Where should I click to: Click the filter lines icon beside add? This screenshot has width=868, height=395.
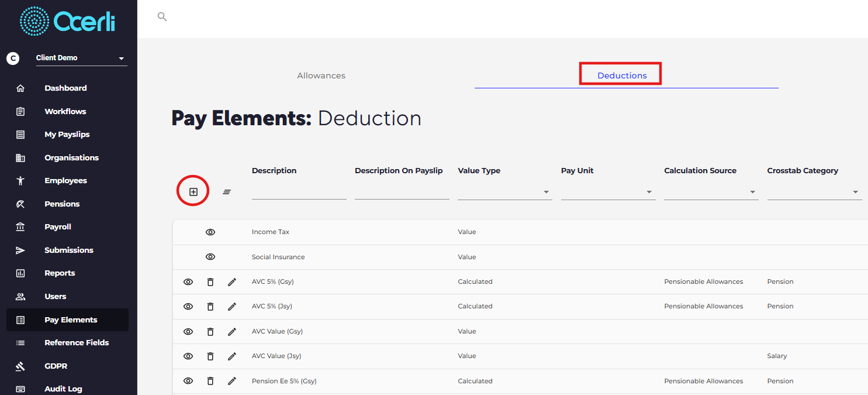(227, 191)
